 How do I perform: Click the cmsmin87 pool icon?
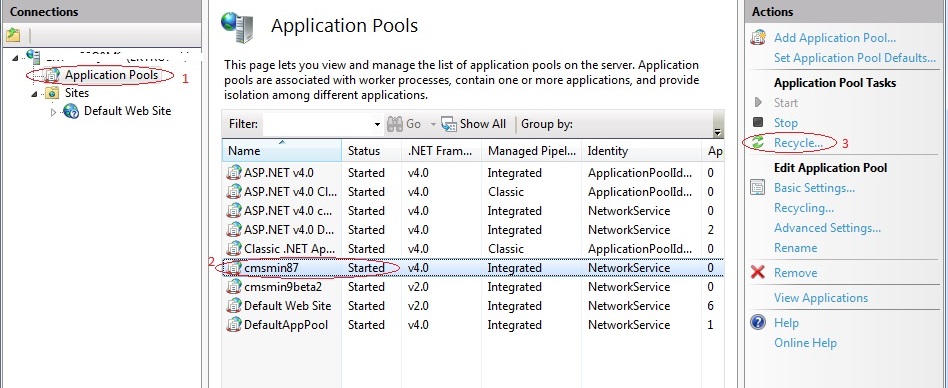tap(233, 268)
